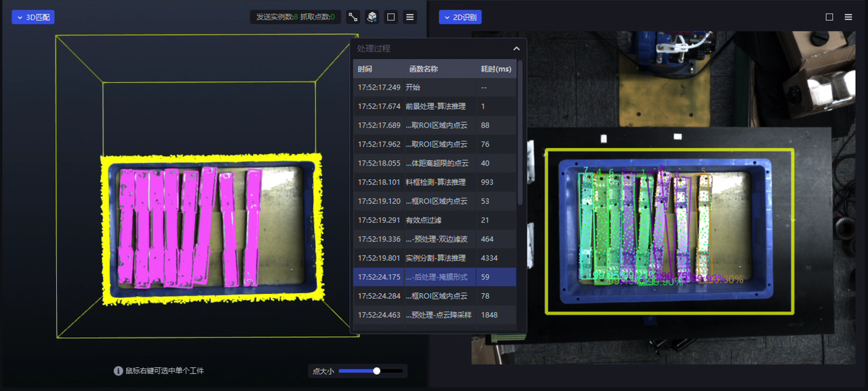Select the 实例分割-算法推理 row
This screenshot has width=868, height=391.
(435, 258)
